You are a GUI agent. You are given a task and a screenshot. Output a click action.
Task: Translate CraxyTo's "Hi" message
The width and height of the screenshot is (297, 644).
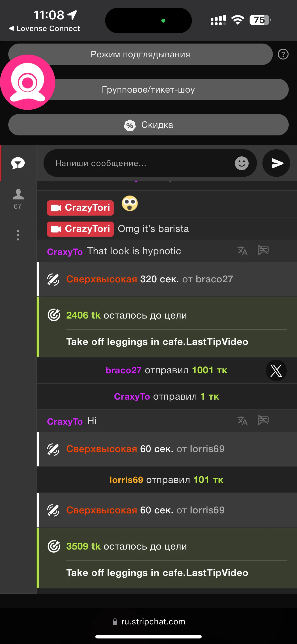pos(242,421)
